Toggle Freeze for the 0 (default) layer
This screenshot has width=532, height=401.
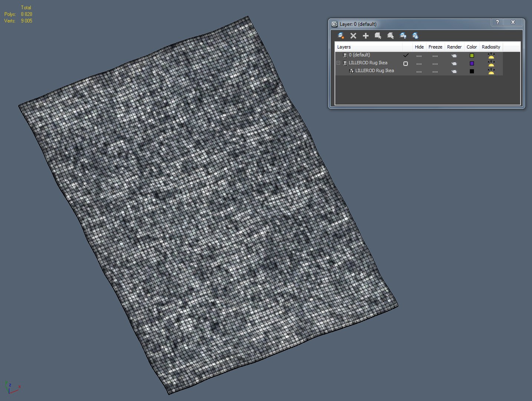435,56
